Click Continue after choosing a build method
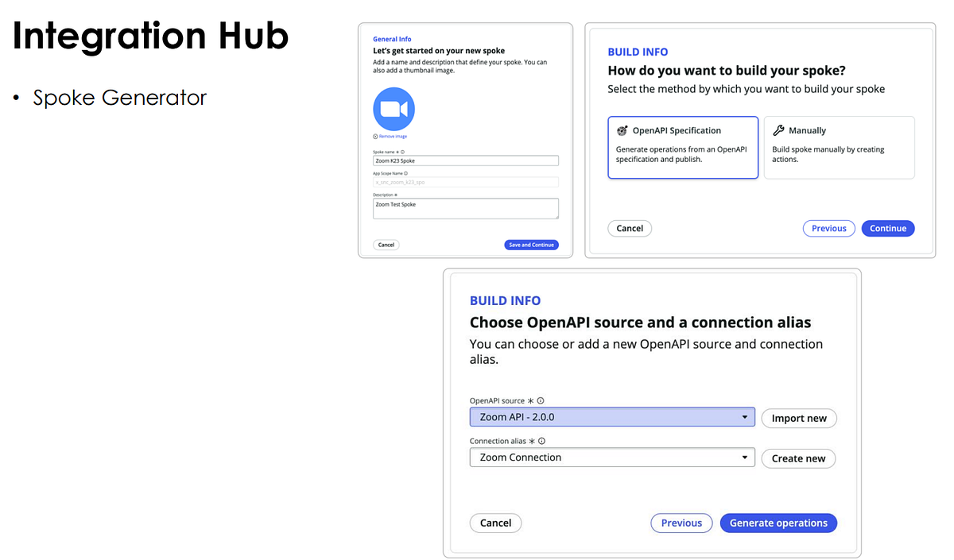Image resolution: width=954 pixels, height=560 pixels. 888,228
